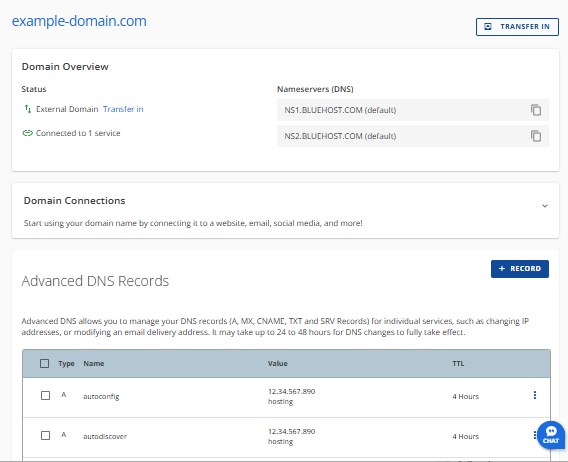Check the autodiscover record checkbox
Screen dimensions: 568x462
[x=45, y=436]
